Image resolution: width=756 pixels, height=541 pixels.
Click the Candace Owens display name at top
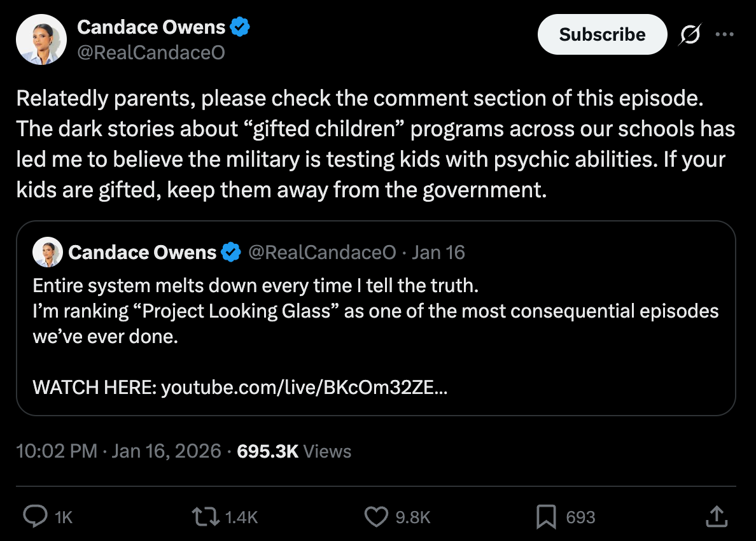[151, 27]
